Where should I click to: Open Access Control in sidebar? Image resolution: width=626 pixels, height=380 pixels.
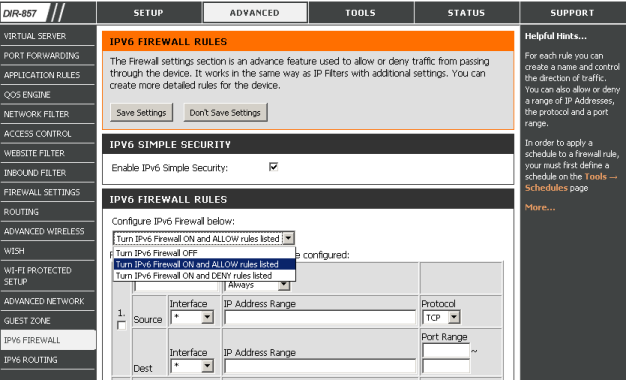(x=47, y=134)
